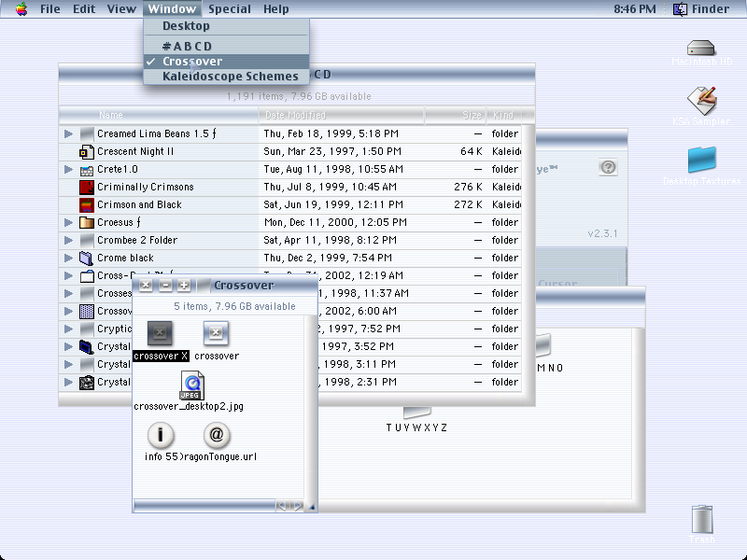Screen dimensions: 747x560
Task: Choose # A B C D window entry
Action: [226, 46]
